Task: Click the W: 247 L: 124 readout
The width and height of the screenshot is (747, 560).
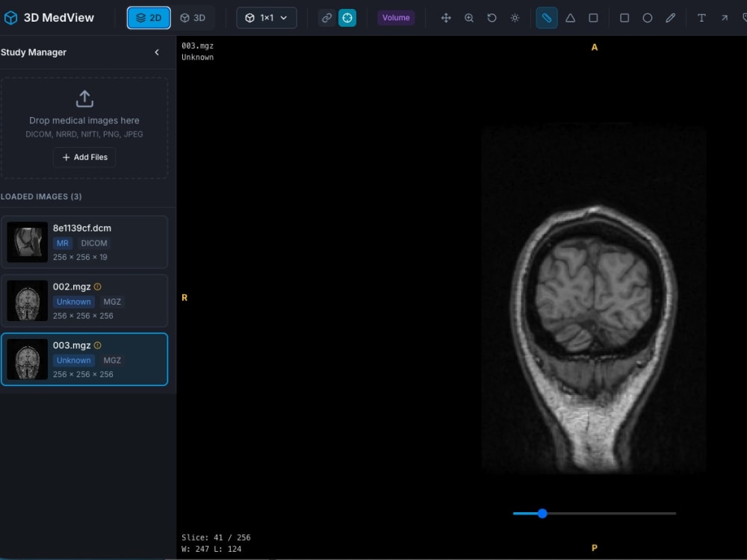Action: (x=211, y=549)
